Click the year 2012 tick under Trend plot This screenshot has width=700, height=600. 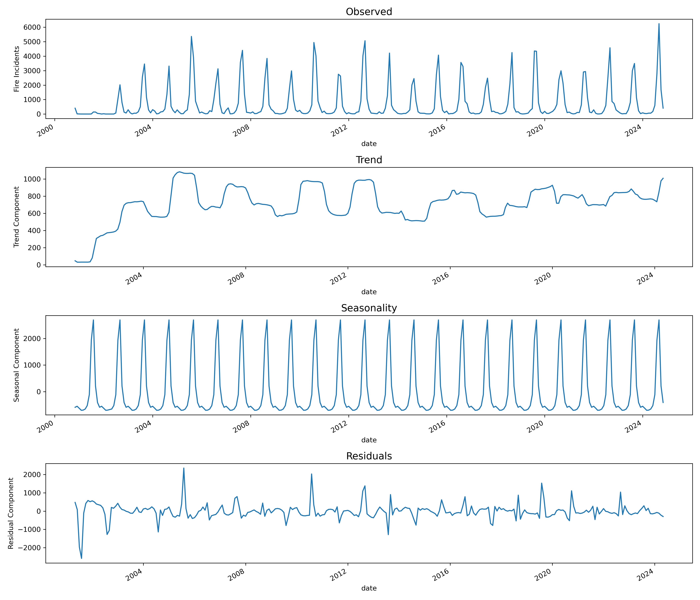[x=339, y=279]
